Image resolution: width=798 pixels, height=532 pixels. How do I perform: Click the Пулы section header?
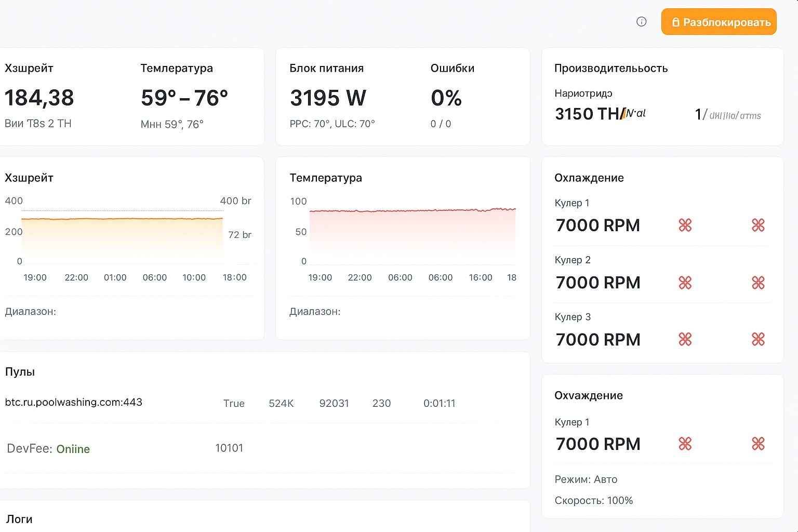tap(20, 372)
